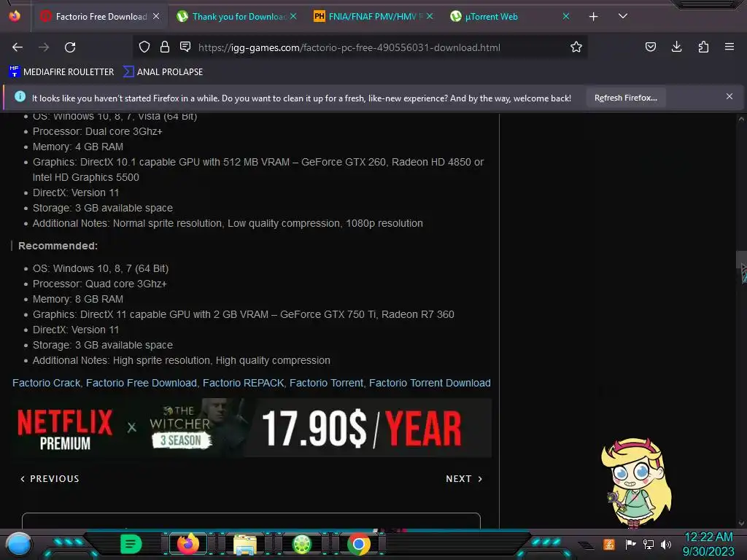747x560 pixels.
Task: Go to the NEXT post
Action: pyautogui.click(x=464, y=479)
